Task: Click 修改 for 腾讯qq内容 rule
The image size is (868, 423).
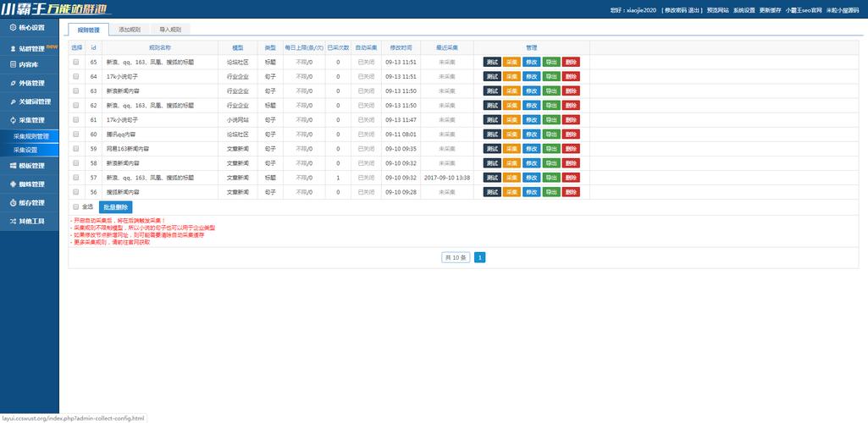Action: pyautogui.click(x=532, y=134)
